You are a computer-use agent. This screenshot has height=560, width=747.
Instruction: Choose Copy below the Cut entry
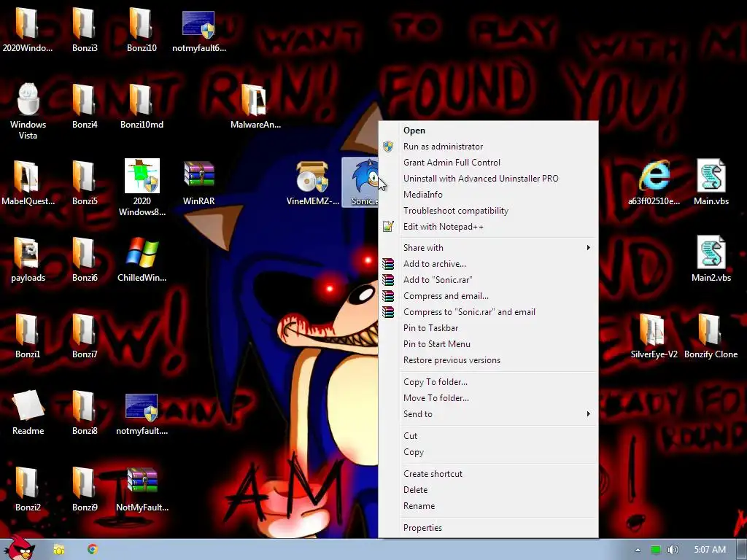(x=488, y=452)
